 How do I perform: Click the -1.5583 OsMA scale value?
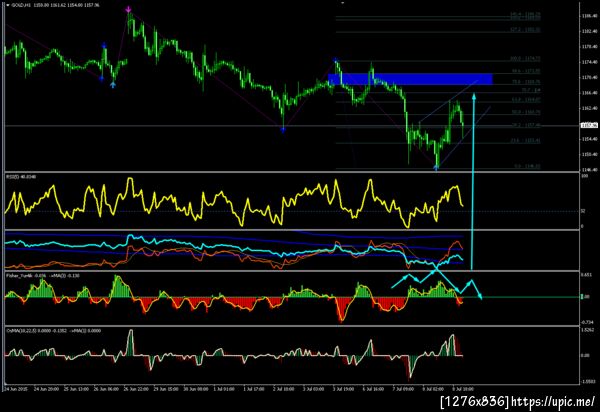coord(588,381)
